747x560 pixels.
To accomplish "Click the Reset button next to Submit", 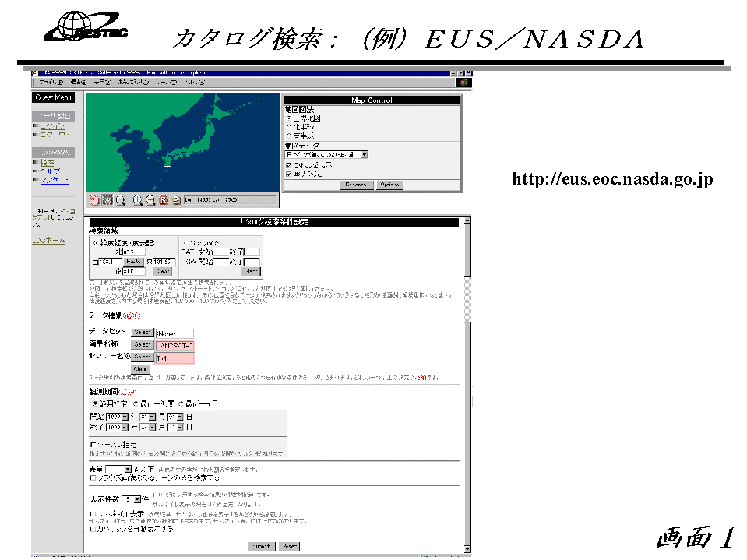I will coord(290,547).
